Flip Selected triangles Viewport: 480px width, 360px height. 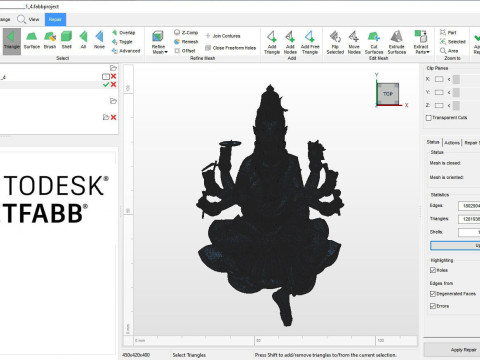335,42
